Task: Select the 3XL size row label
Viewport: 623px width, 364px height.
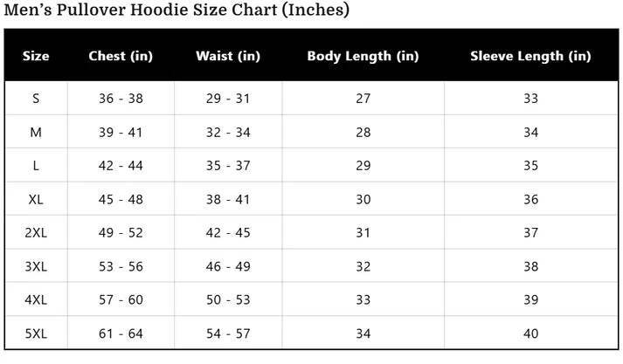Action: coord(36,267)
